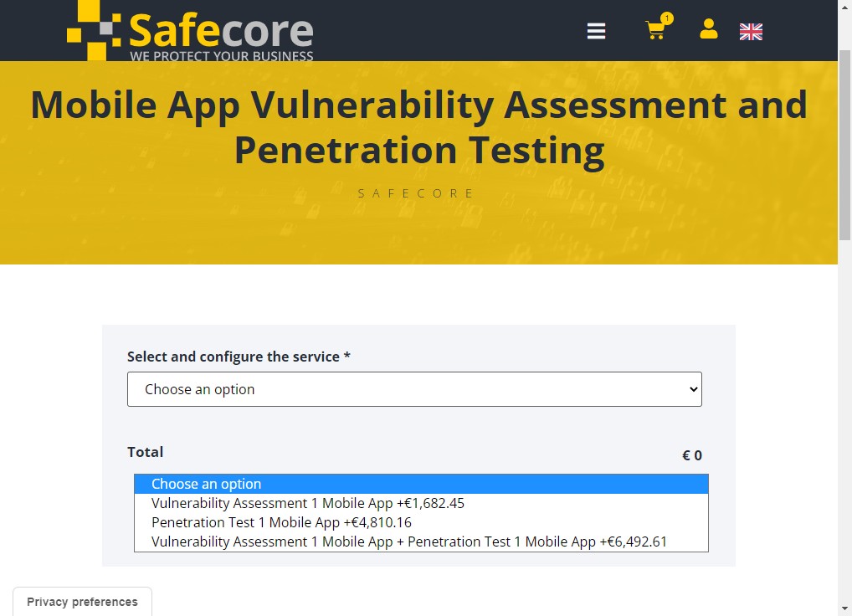Open the shopping cart icon
The image size is (852, 616).
(656, 30)
